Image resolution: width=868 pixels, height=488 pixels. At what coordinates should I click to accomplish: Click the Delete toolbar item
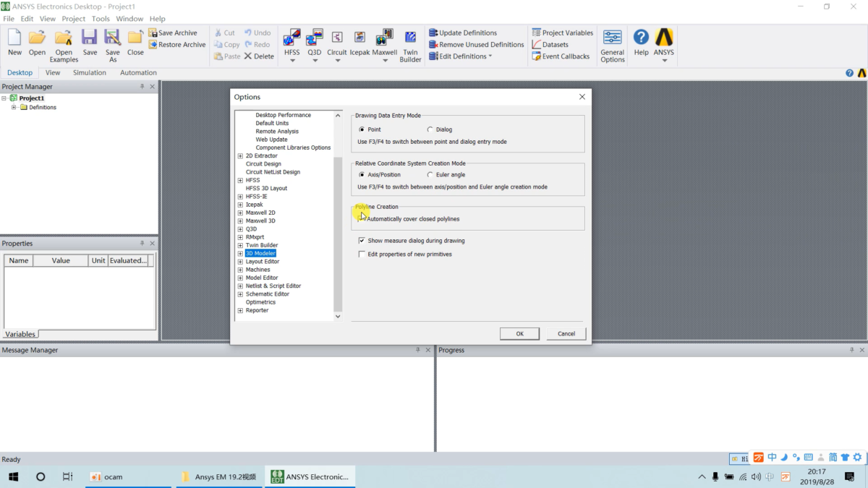coord(259,56)
